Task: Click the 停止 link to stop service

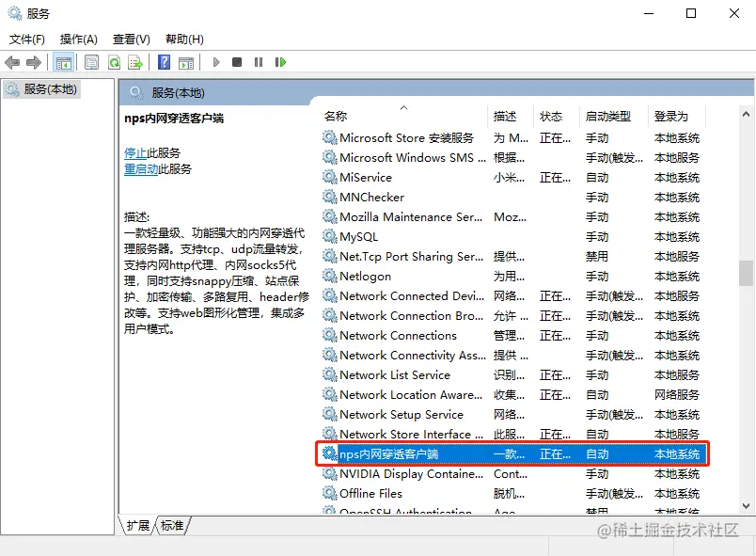Action: point(135,153)
